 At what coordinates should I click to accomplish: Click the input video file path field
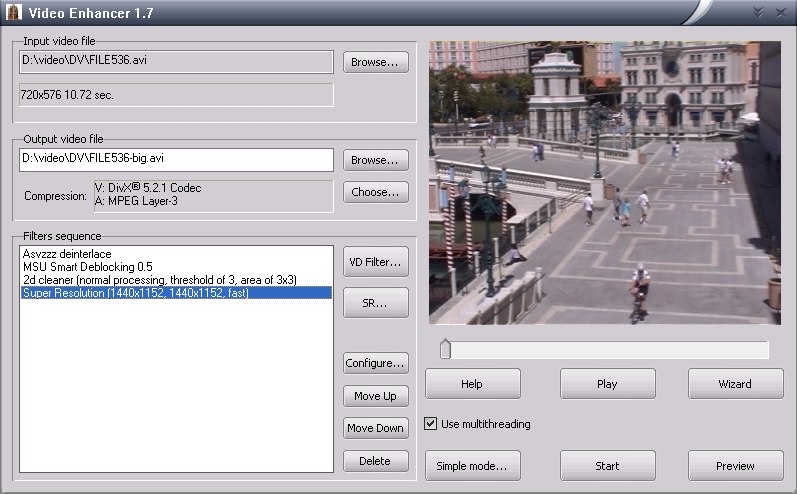pyautogui.click(x=176, y=61)
